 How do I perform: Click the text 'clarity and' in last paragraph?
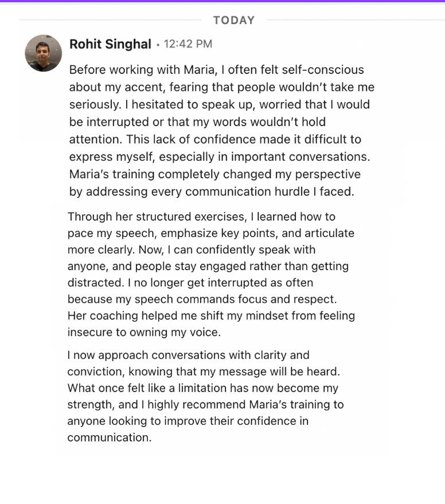[x=282, y=355]
